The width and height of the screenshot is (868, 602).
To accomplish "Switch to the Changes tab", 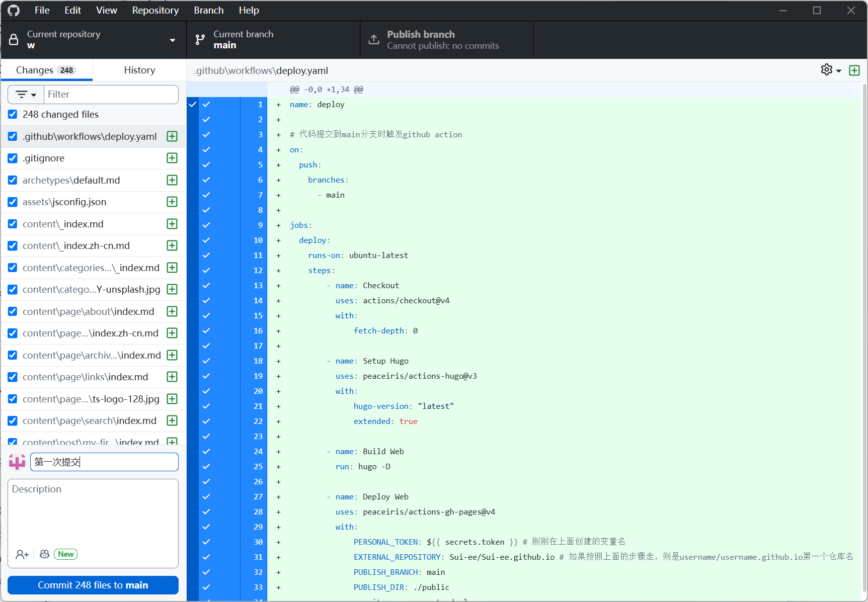I will coord(47,70).
